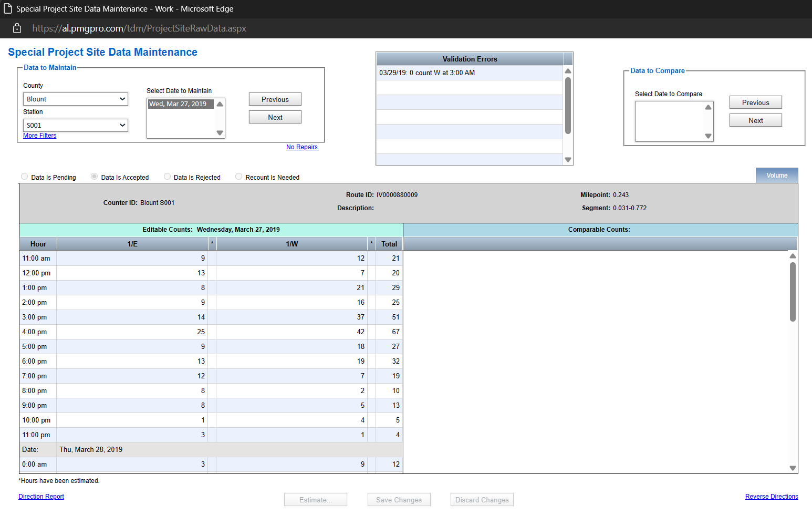Select the Data Is Rejected radio button
The image size is (812, 515).
pos(167,177)
